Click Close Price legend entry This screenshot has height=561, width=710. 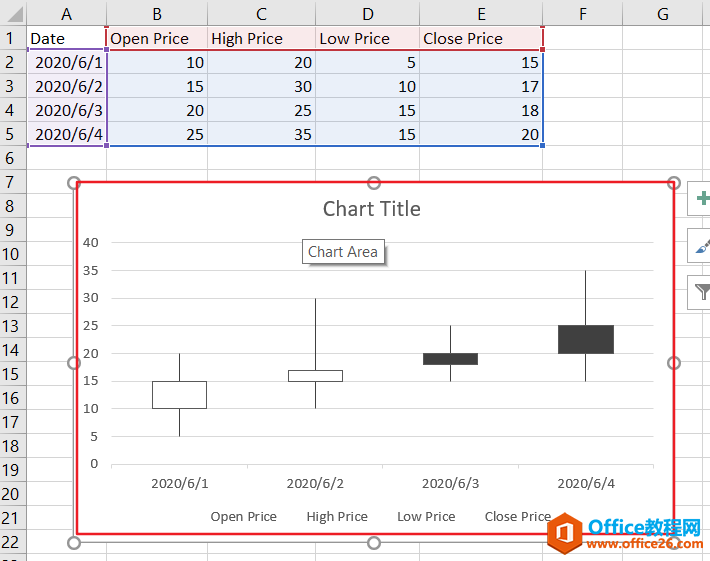point(518,517)
